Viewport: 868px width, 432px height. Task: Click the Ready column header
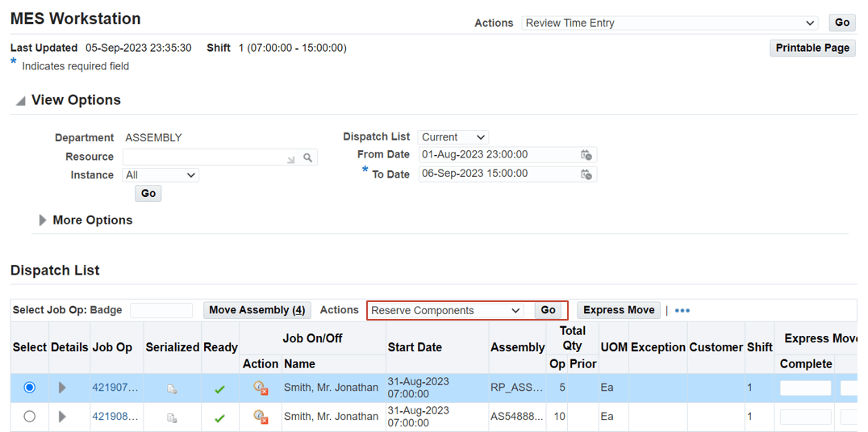[x=220, y=347]
